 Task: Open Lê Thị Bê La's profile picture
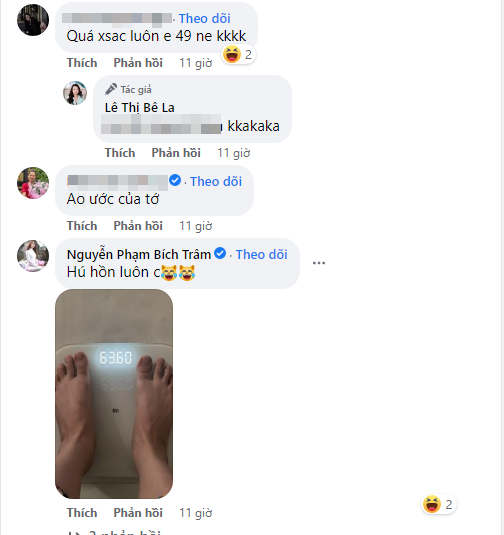click(x=75, y=93)
